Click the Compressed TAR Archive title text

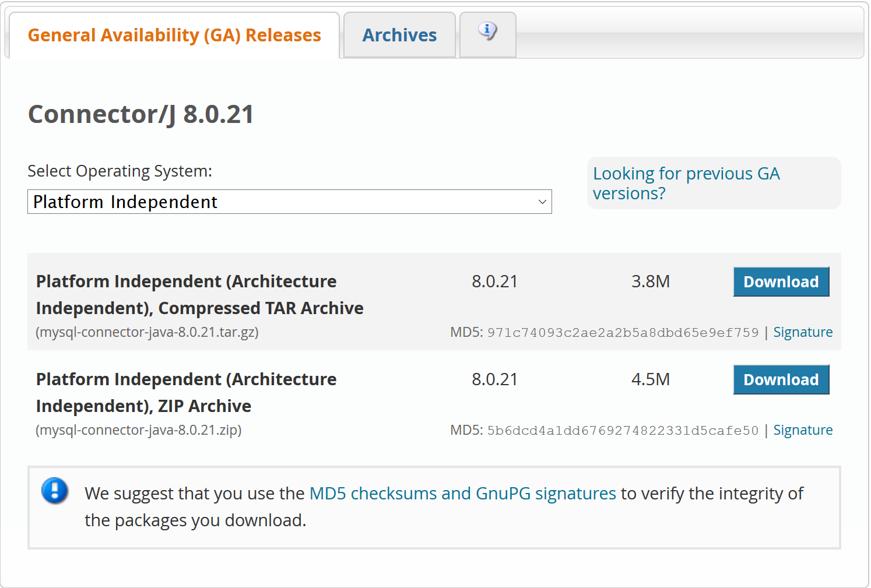pos(199,294)
